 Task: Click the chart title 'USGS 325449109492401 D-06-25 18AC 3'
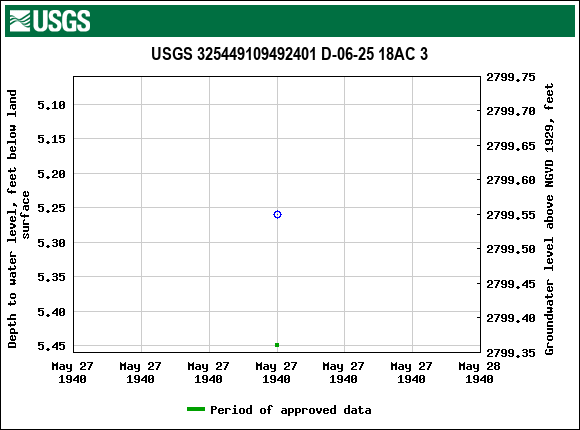(x=290, y=54)
